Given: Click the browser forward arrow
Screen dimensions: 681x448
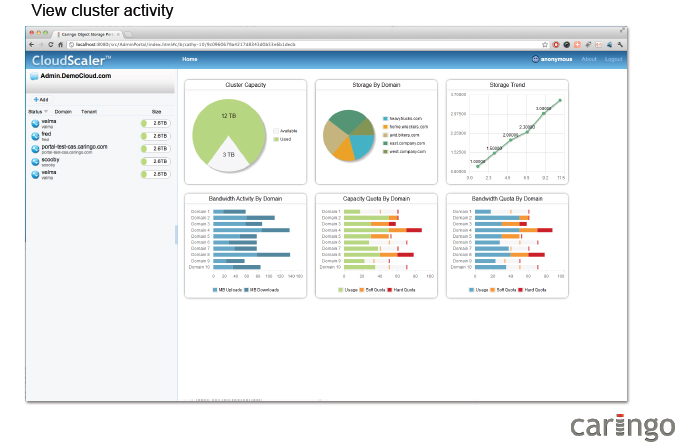Looking at the screenshot, I should click(41, 44).
